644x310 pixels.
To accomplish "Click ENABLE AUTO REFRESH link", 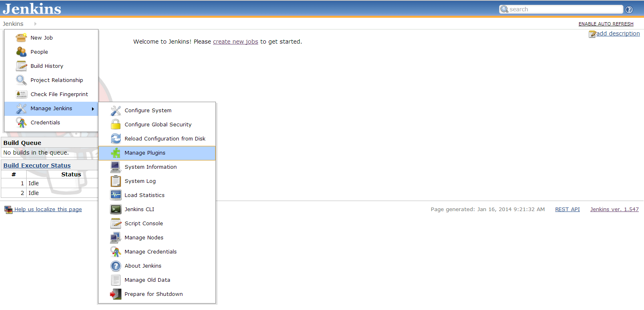I will coord(606,24).
